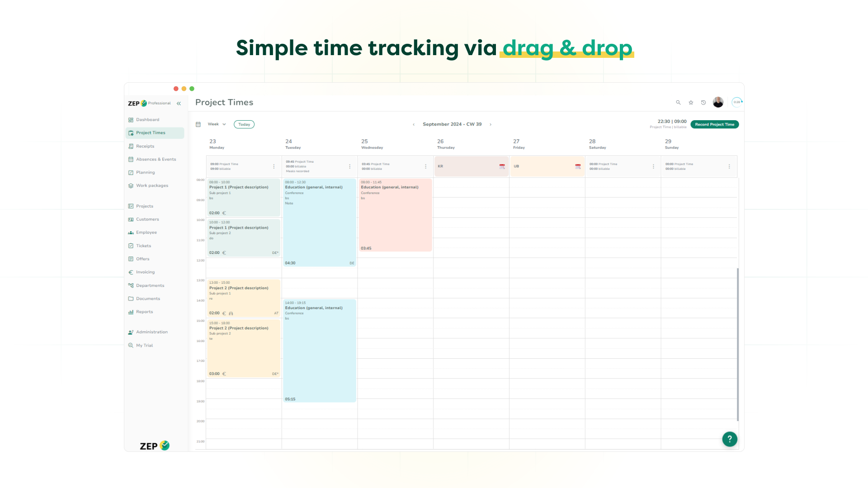The image size is (868, 488).
Task: Click Record Project Time button
Action: coord(715,124)
